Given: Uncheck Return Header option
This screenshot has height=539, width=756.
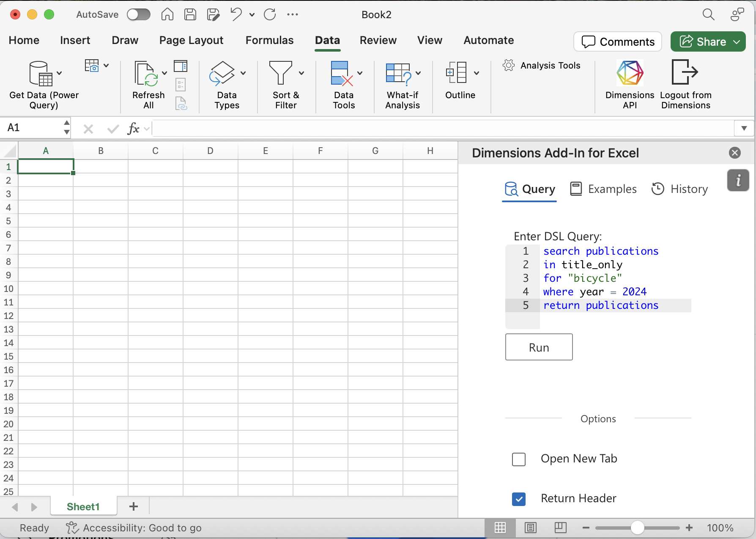Looking at the screenshot, I should 518,499.
